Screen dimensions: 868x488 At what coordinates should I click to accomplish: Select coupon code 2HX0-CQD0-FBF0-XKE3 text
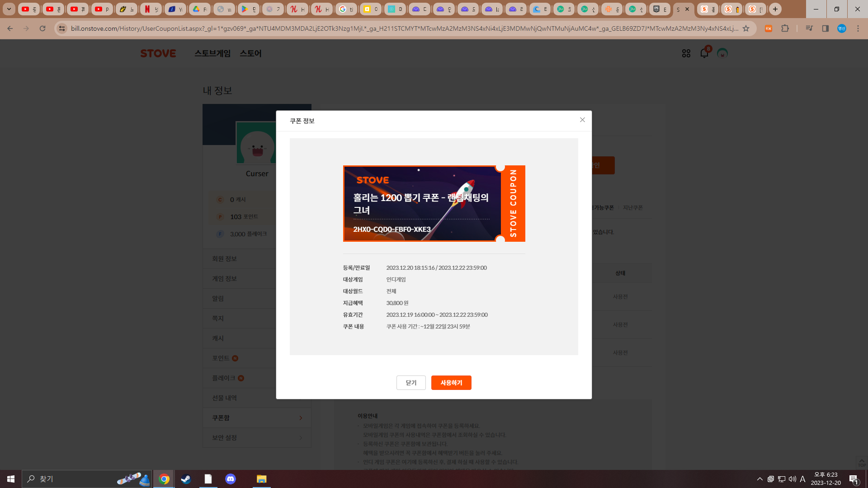pos(392,229)
